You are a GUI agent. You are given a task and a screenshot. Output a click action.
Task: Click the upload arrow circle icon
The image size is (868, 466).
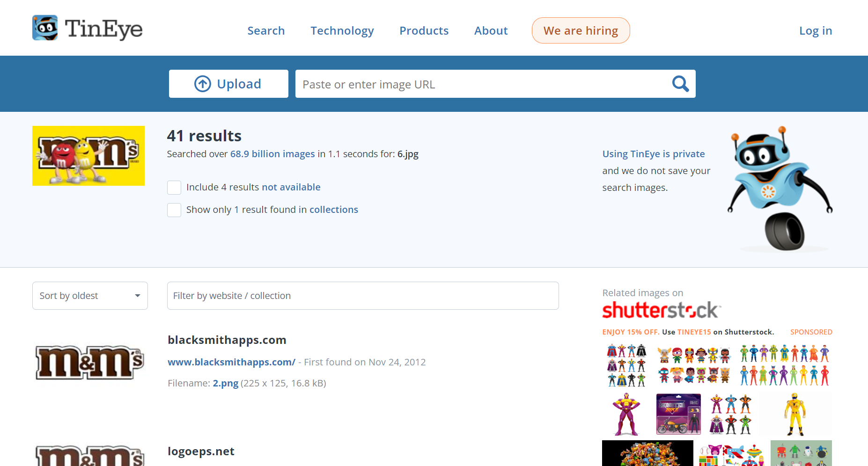[x=203, y=84]
